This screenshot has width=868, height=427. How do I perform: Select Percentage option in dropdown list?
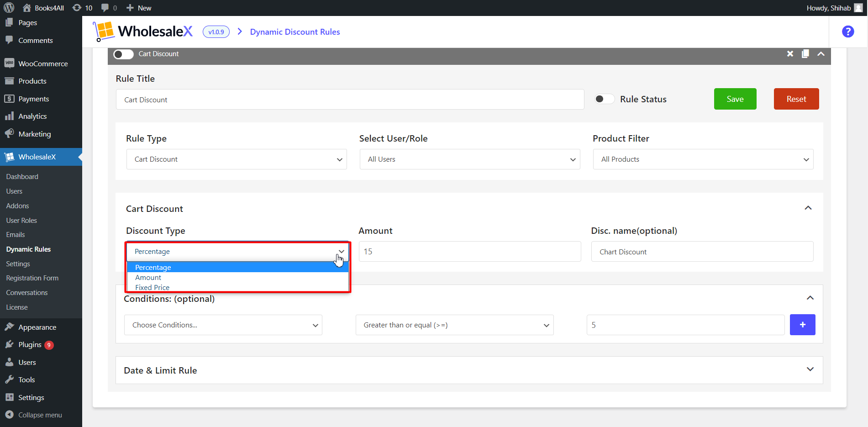pos(237,267)
